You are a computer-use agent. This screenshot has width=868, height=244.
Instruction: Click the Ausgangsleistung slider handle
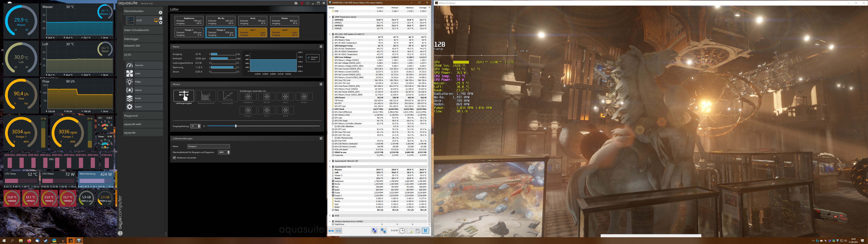coord(235,126)
